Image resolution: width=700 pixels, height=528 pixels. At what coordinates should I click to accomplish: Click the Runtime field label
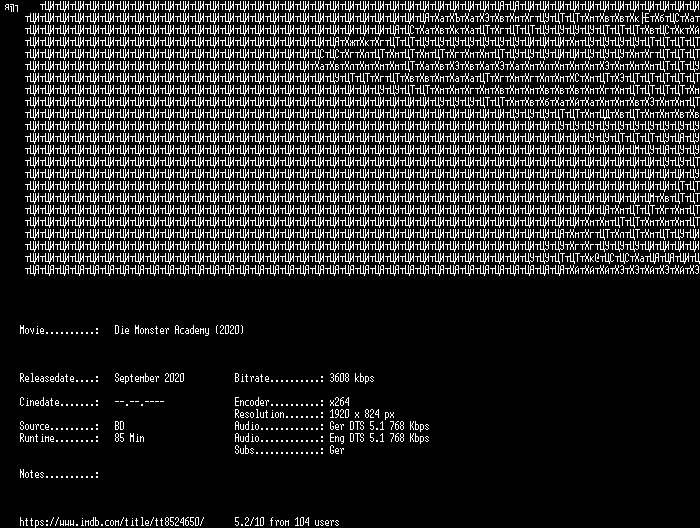point(59,438)
